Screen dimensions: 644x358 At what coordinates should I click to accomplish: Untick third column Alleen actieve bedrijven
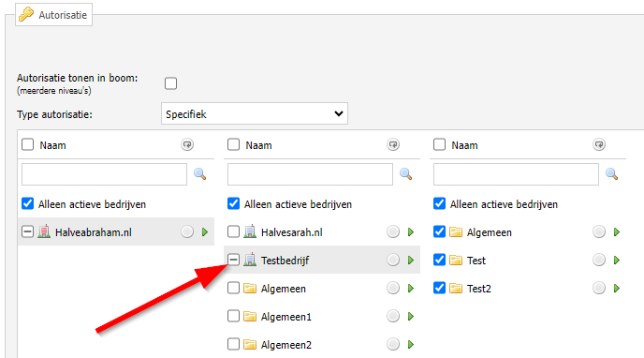point(439,203)
